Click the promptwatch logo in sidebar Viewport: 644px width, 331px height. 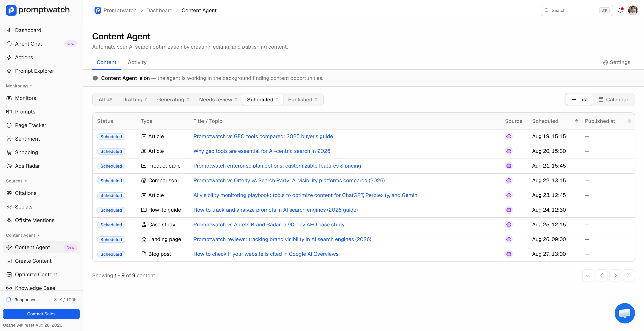coord(38,10)
